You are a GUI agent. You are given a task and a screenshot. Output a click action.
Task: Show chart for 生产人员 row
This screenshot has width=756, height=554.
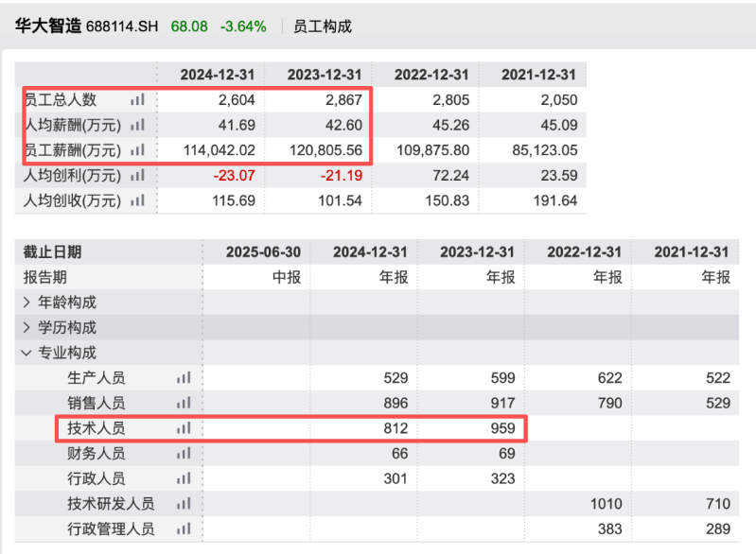184,377
